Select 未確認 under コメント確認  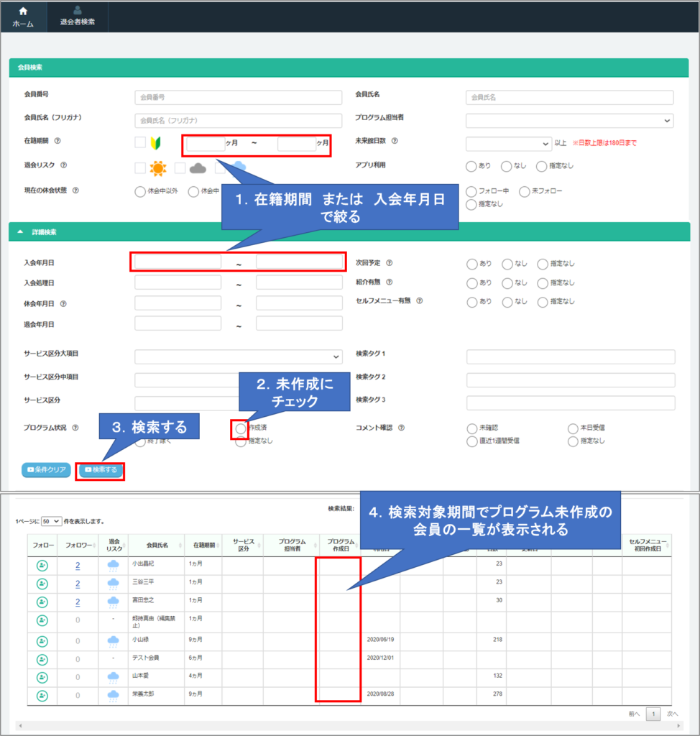click(x=471, y=428)
